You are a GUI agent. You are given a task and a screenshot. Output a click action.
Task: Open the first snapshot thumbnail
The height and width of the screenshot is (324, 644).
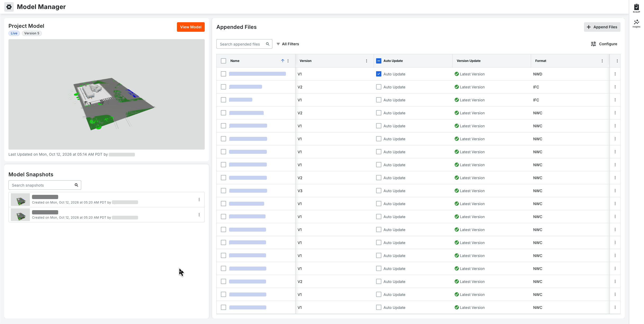20,200
